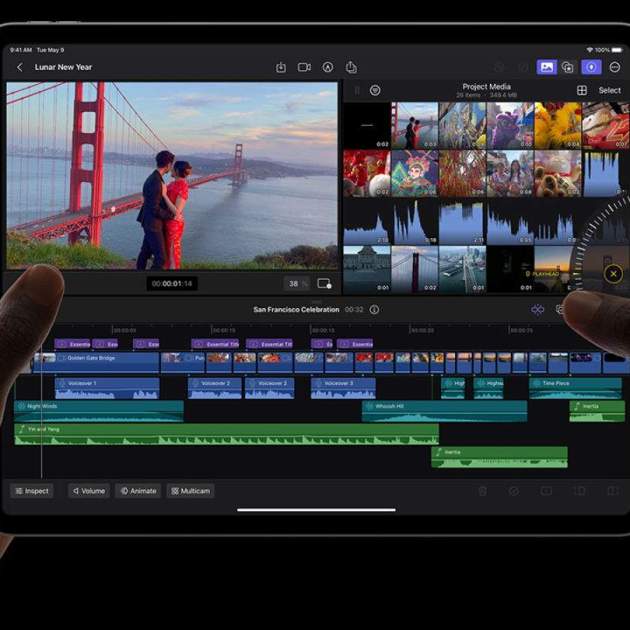This screenshot has height=630, width=630.
Task: Switch to the Animate tab
Action: click(x=138, y=491)
